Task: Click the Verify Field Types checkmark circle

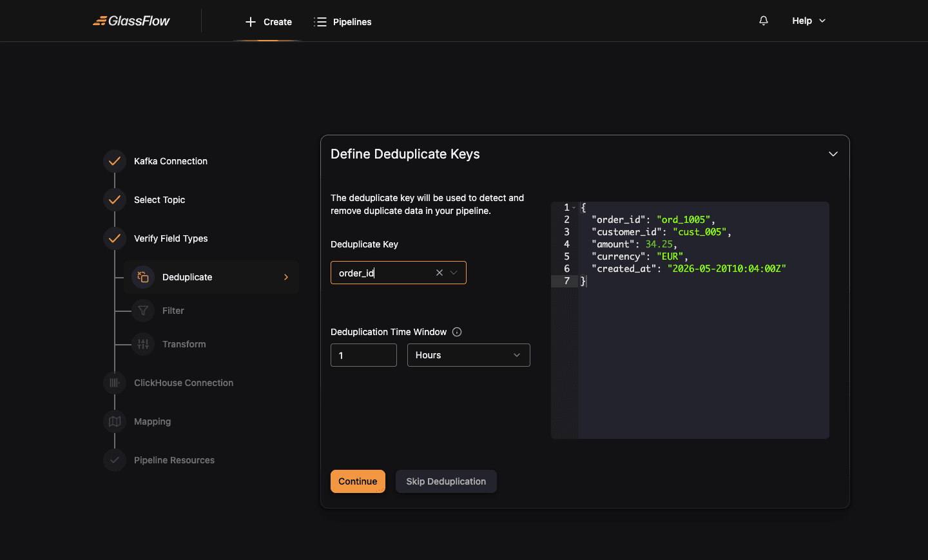Action: [115, 238]
